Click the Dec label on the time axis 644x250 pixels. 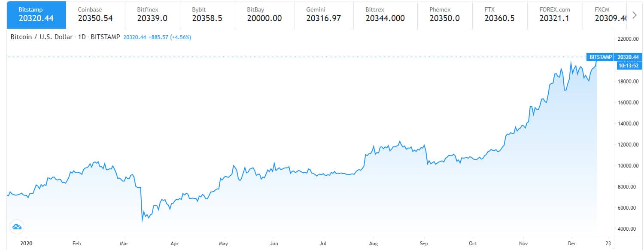pos(571,243)
